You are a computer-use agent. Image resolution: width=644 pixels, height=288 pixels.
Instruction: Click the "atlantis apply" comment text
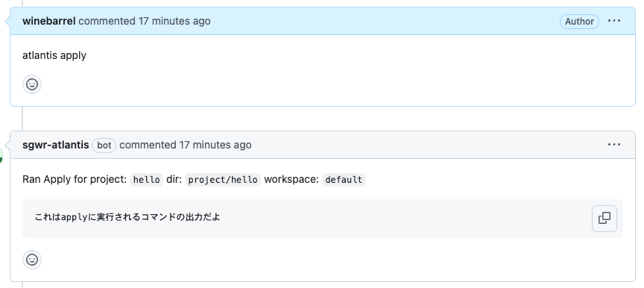pos(54,55)
